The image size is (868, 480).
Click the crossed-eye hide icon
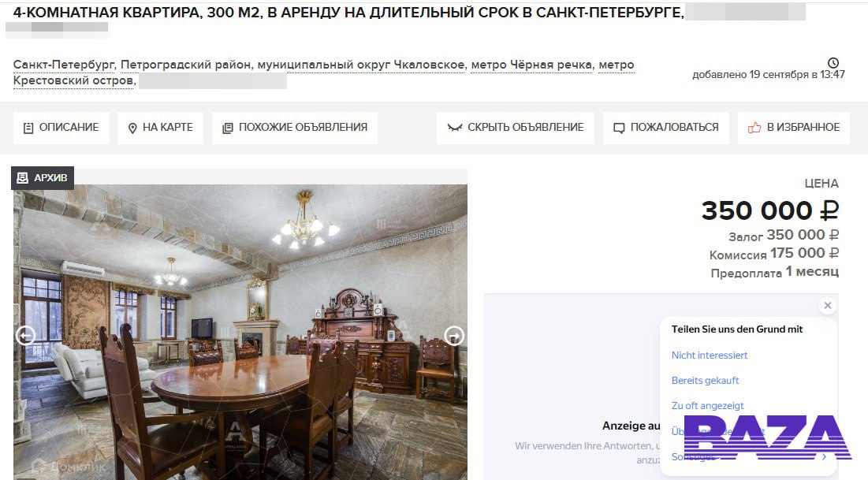[x=454, y=128]
